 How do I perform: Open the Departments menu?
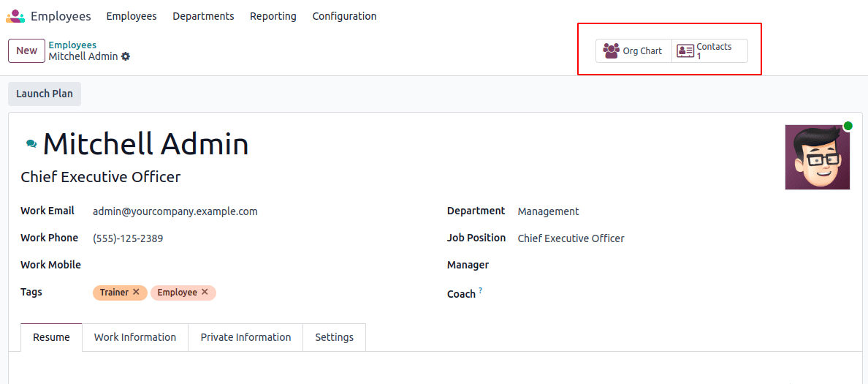pos(203,16)
